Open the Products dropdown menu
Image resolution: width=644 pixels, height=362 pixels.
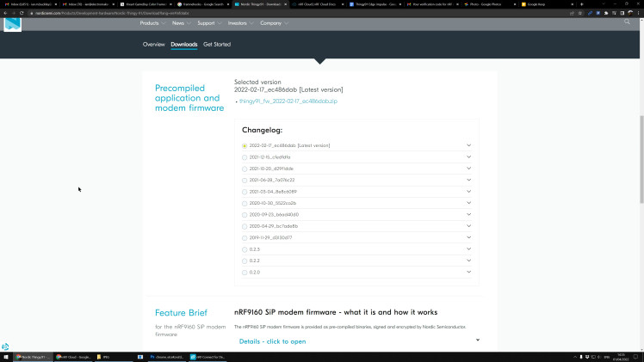pos(153,23)
